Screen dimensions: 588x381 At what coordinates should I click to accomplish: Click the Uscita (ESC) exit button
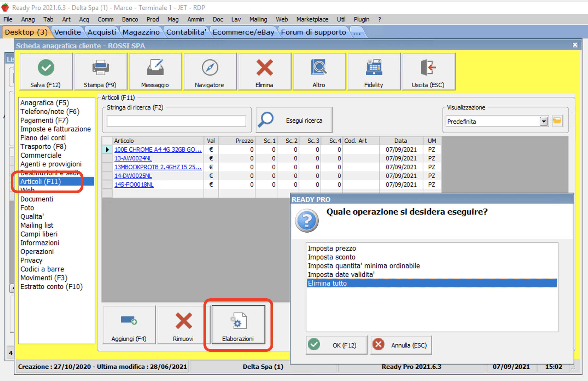point(429,72)
